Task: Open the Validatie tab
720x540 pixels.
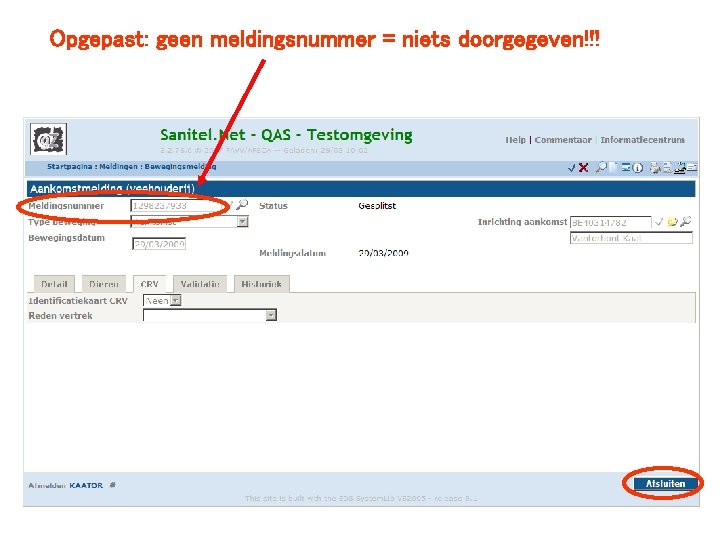Action: [x=200, y=284]
